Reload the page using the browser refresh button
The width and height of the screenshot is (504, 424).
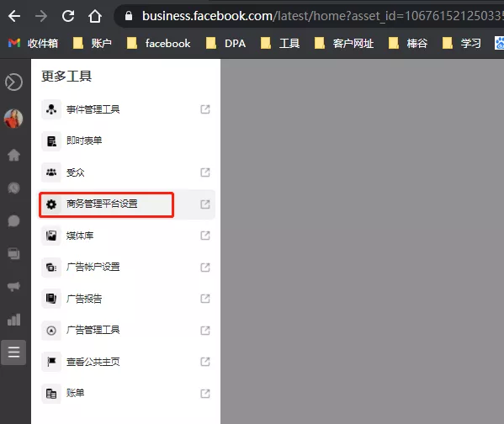[x=68, y=16]
